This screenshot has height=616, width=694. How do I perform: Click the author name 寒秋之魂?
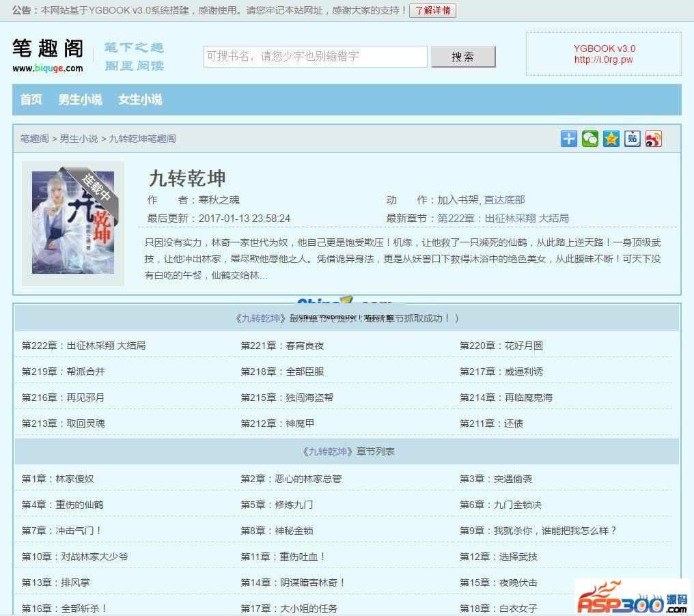tap(219, 200)
